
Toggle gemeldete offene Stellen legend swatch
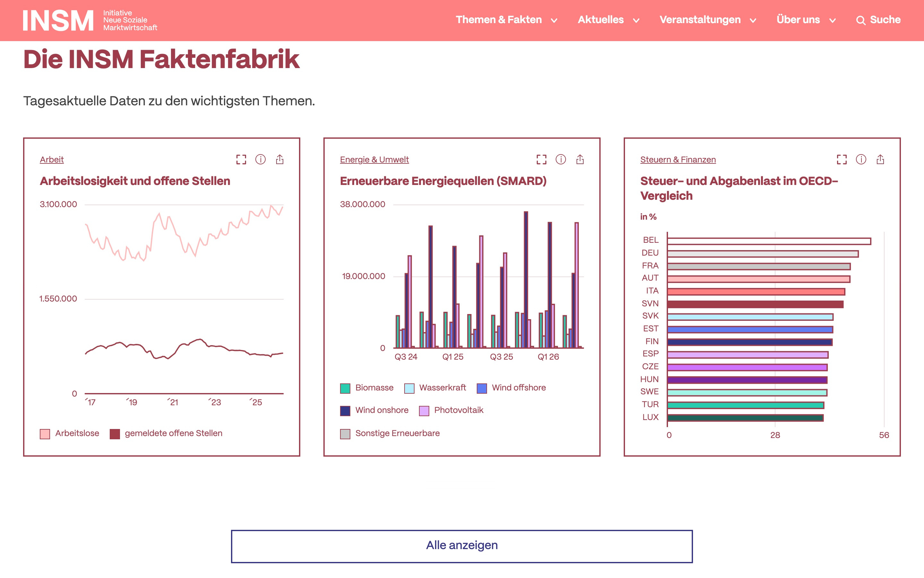click(115, 434)
